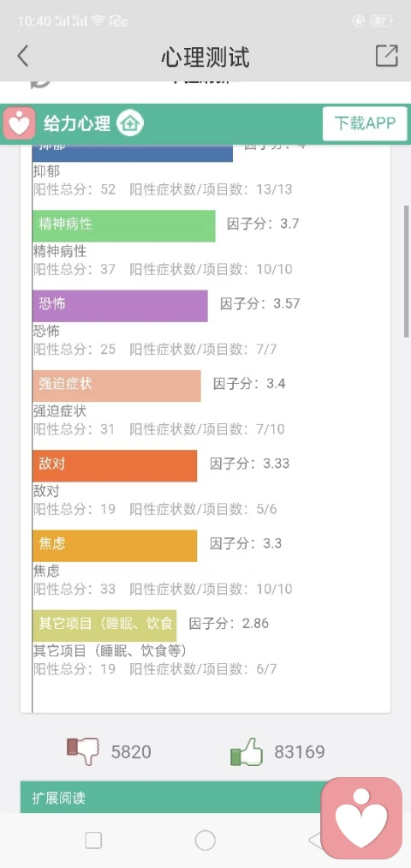
Task: Tap the Android home circle button
Action: tap(205, 841)
